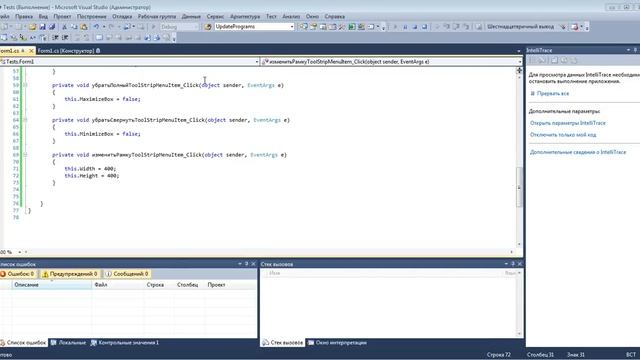Open the Справка menu
Screen dimensions: 640x360
tap(335, 17)
